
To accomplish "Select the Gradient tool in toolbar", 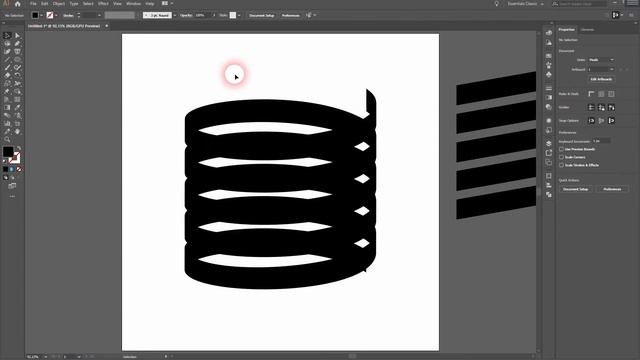I will point(7,107).
